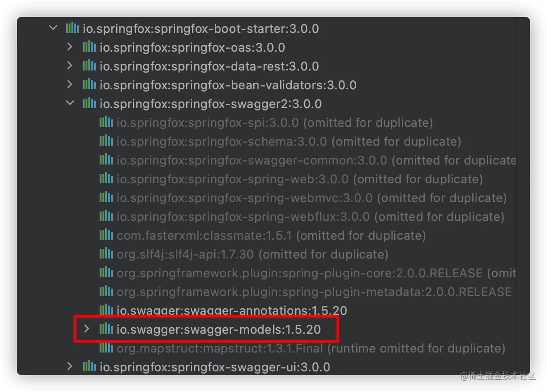Image resolution: width=547 pixels, height=392 pixels.
Task: Expand the springfox-oas:3.0.0 dependency
Action: click(70, 47)
